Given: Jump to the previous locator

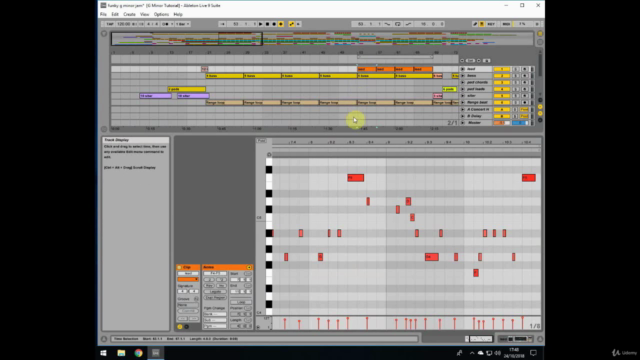Looking at the screenshot, I should [462, 60].
